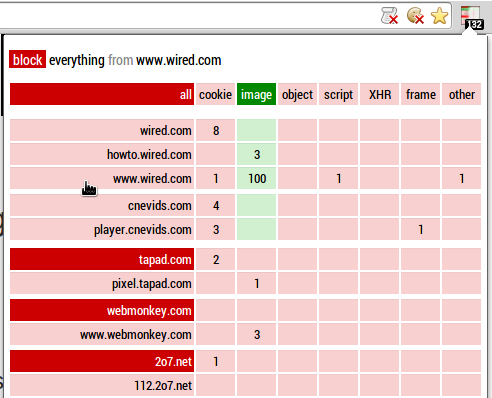Image resolution: width=492 pixels, height=398 pixels.
Task: Click the blocked JavaScript icon in address bar
Action: tap(389, 16)
